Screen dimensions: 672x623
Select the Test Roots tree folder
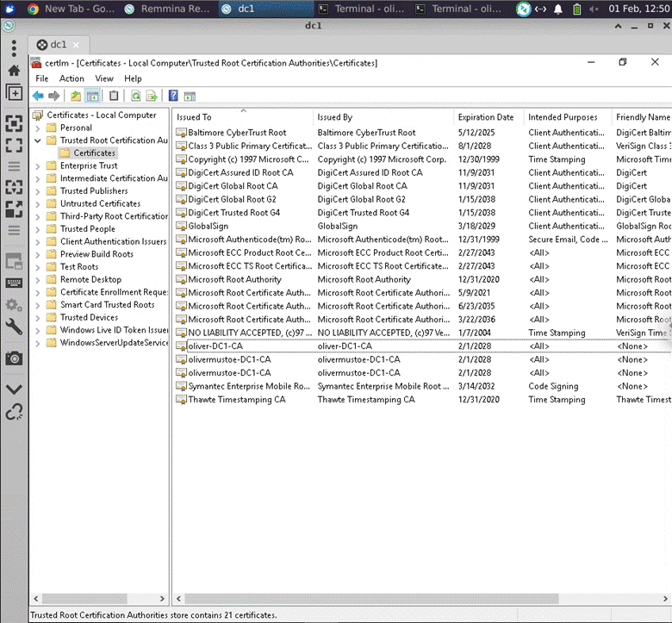[79, 267]
